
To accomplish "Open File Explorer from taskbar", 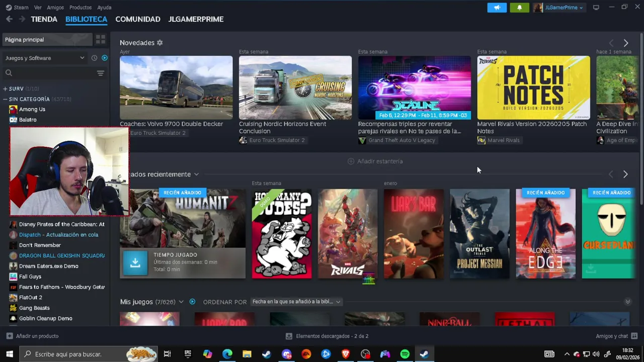I will pos(247,354).
